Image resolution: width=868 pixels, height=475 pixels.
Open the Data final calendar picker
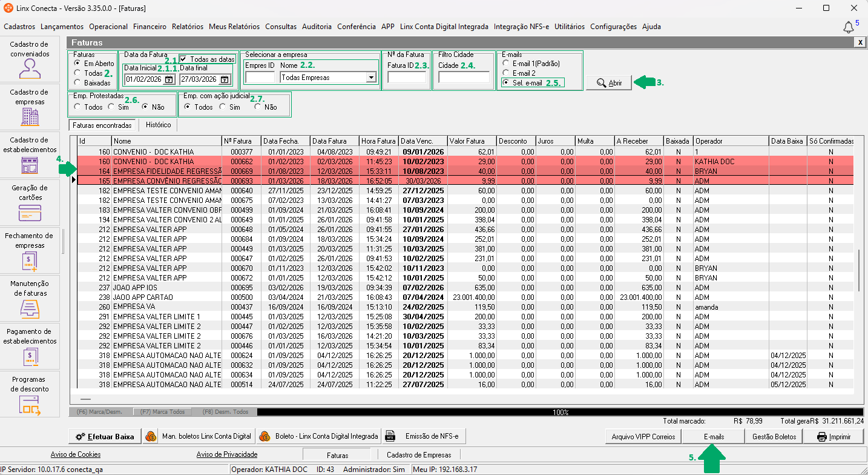pos(225,79)
